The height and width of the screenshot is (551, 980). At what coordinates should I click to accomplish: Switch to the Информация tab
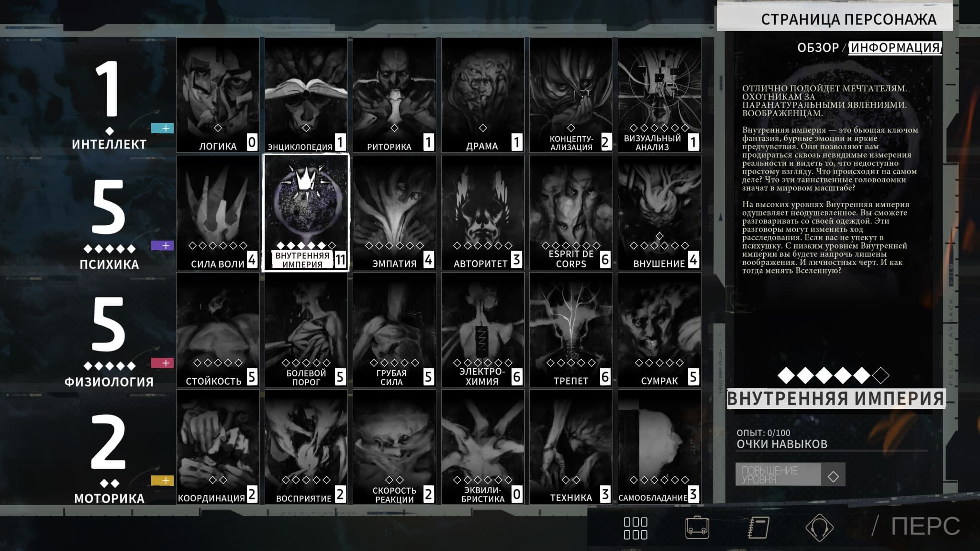[895, 48]
